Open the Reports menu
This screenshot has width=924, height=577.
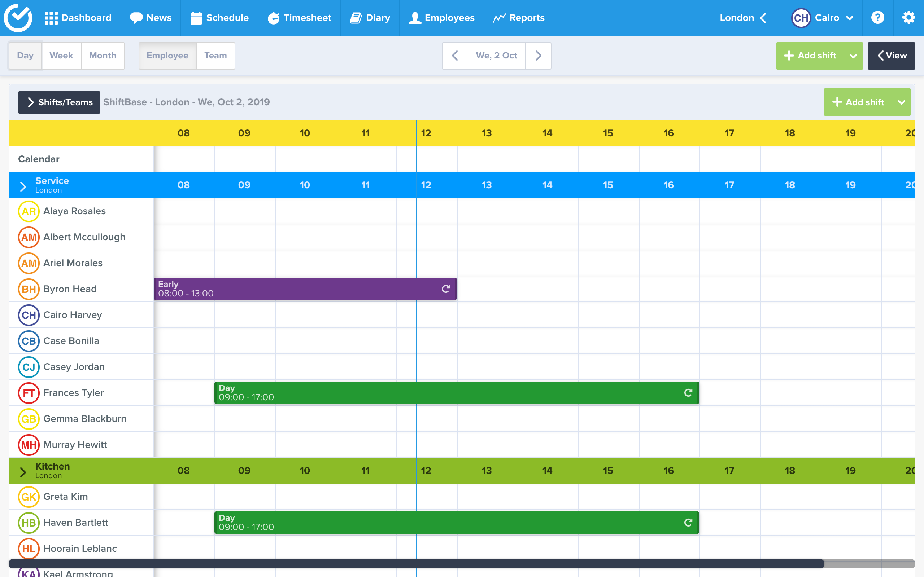point(519,18)
